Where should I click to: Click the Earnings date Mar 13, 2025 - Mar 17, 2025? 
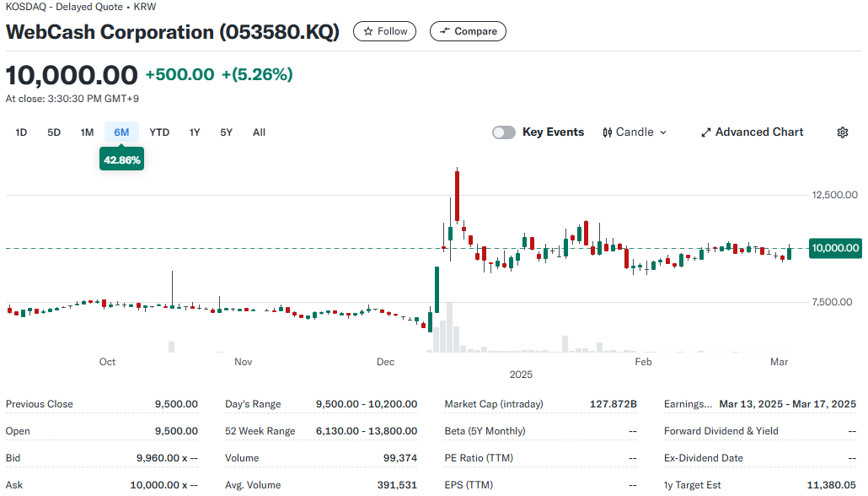pos(787,404)
